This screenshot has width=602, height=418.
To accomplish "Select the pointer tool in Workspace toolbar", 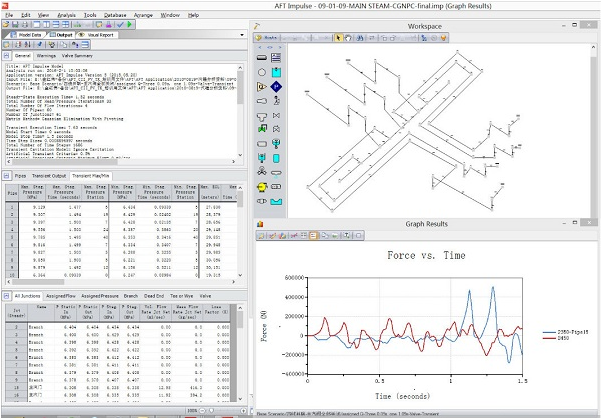I will (340, 38).
